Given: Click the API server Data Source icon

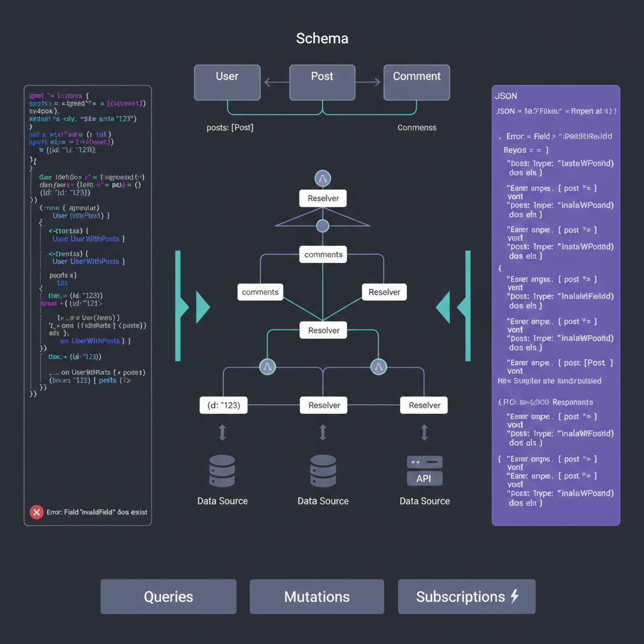Looking at the screenshot, I should pyautogui.click(x=425, y=470).
